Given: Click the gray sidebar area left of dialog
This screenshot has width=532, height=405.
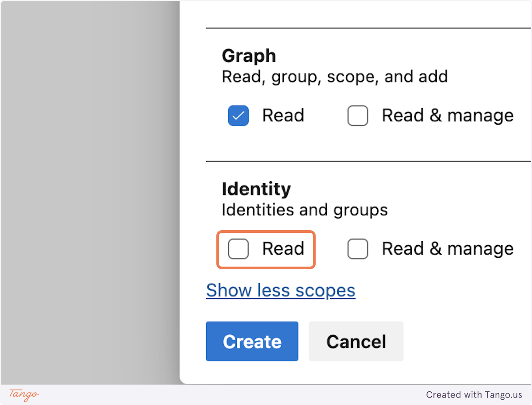Looking at the screenshot, I should pos(89,200).
